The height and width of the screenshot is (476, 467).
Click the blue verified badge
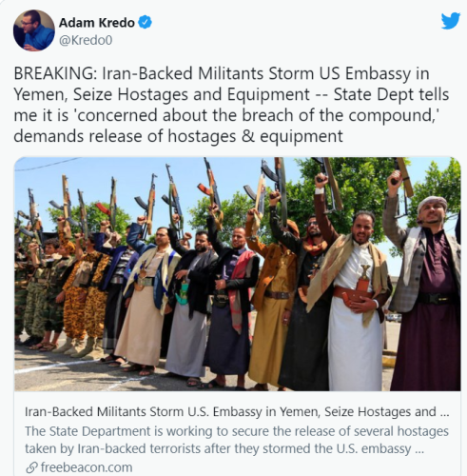(x=146, y=22)
